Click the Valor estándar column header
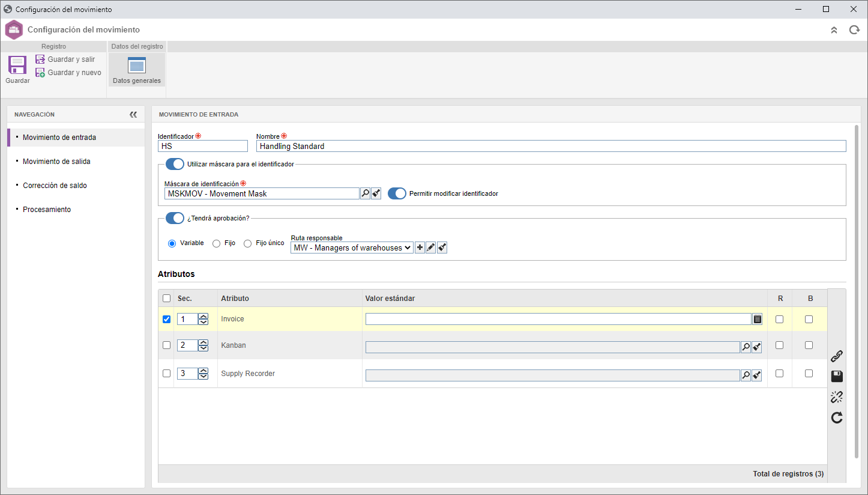This screenshot has width=868, height=495. [390, 299]
